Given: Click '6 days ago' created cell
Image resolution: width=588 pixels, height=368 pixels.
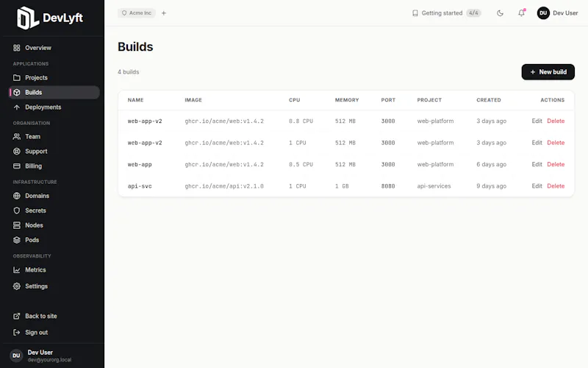Looking at the screenshot, I should [491, 164].
